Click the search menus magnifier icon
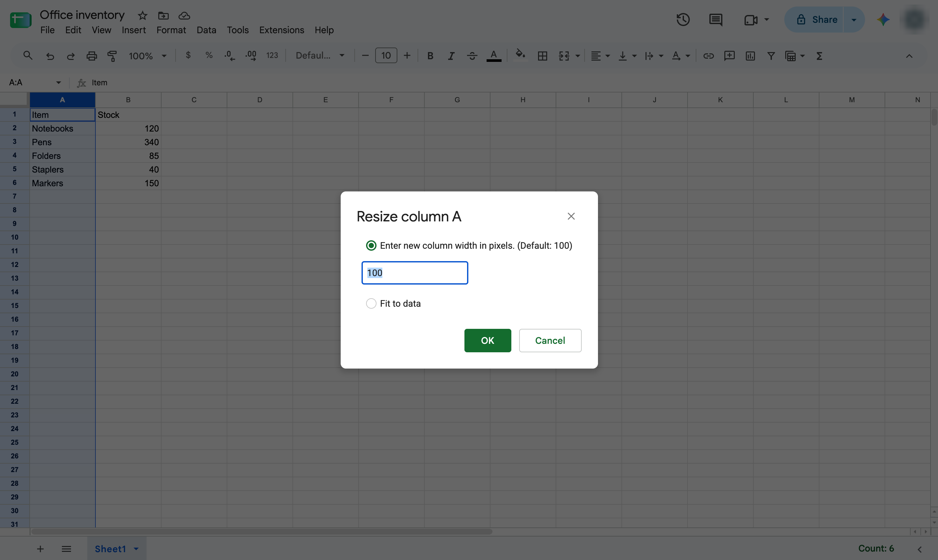 coord(28,56)
